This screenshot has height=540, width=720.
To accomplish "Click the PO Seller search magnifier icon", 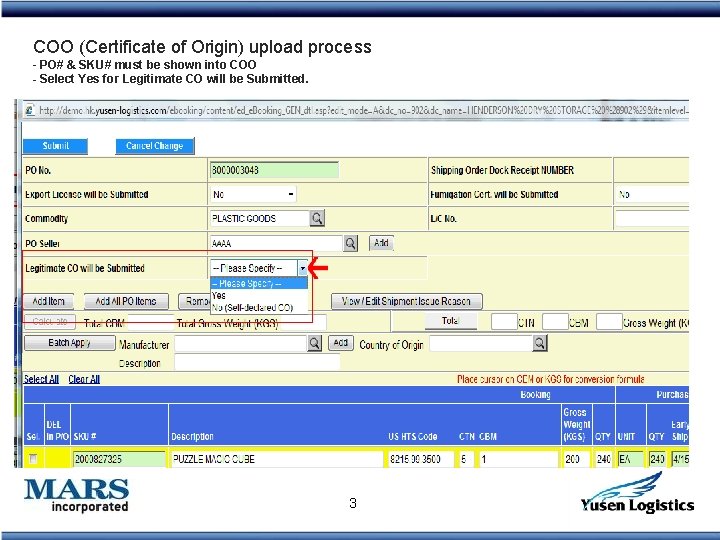I will pos(350,243).
